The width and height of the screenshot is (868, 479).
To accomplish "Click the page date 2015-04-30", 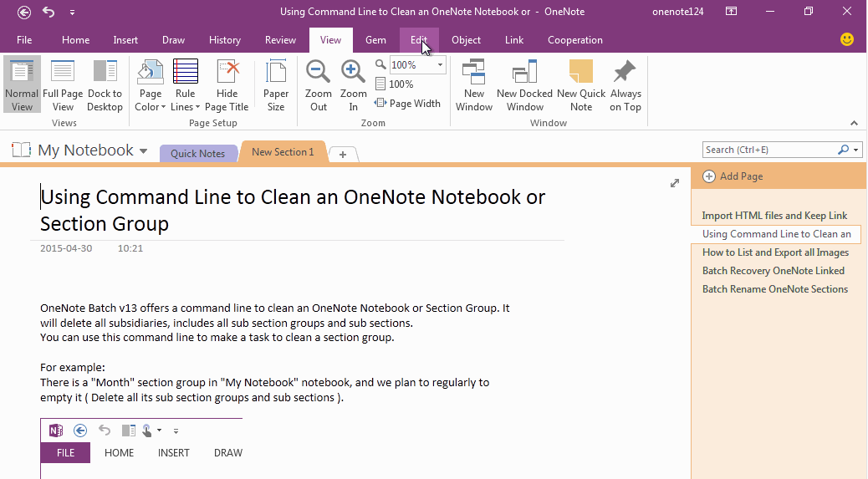I will pyautogui.click(x=66, y=248).
